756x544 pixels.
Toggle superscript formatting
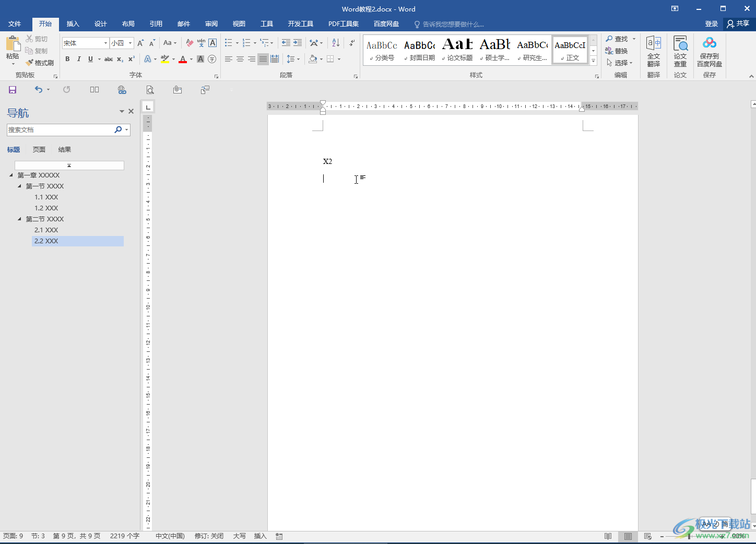coord(132,59)
